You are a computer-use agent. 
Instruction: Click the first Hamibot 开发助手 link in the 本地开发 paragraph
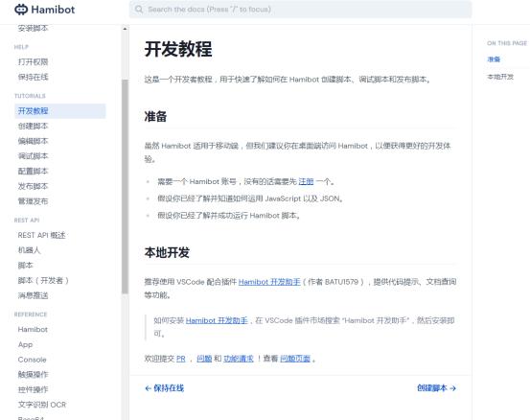coord(269,282)
